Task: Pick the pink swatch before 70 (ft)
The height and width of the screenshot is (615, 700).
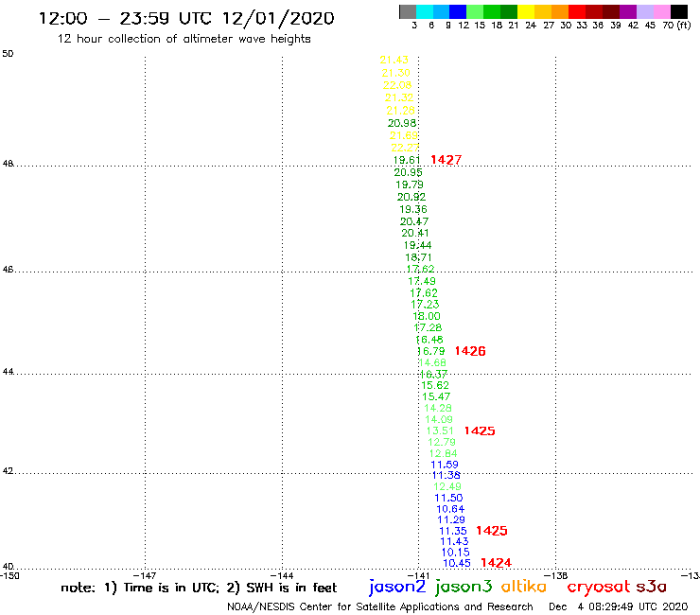Action: [661, 11]
